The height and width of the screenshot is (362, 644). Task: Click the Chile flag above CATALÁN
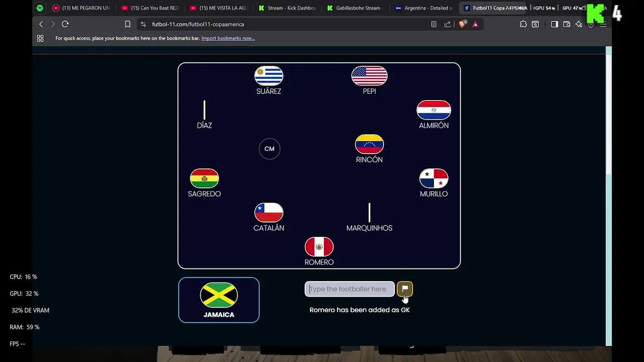pyautogui.click(x=269, y=213)
